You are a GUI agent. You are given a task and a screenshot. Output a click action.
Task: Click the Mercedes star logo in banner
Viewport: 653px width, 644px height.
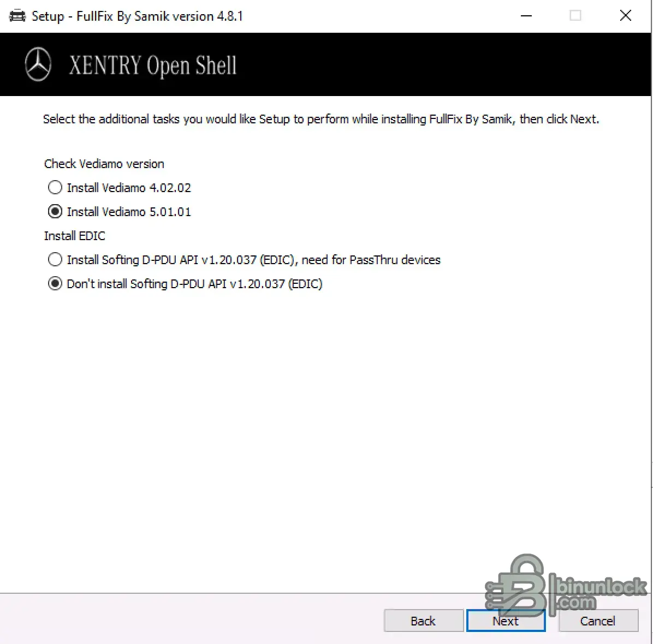38,64
